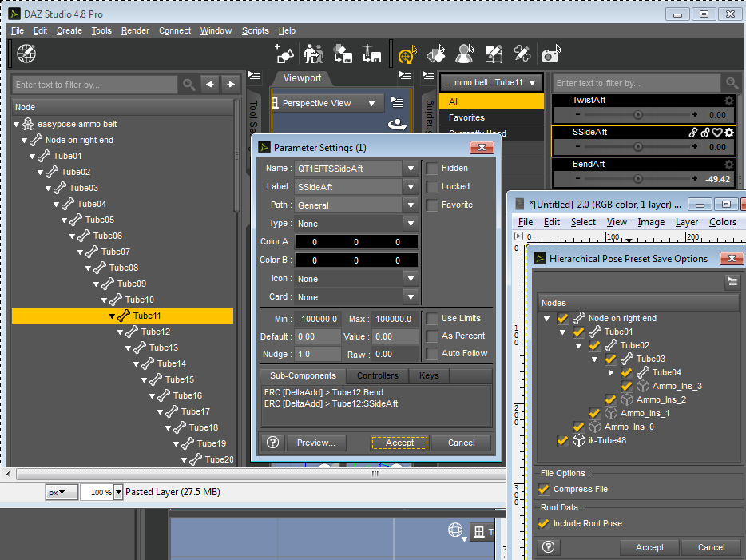The height and width of the screenshot is (560, 746).
Task: Switch to the Controllers tab
Action: point(377,376)
